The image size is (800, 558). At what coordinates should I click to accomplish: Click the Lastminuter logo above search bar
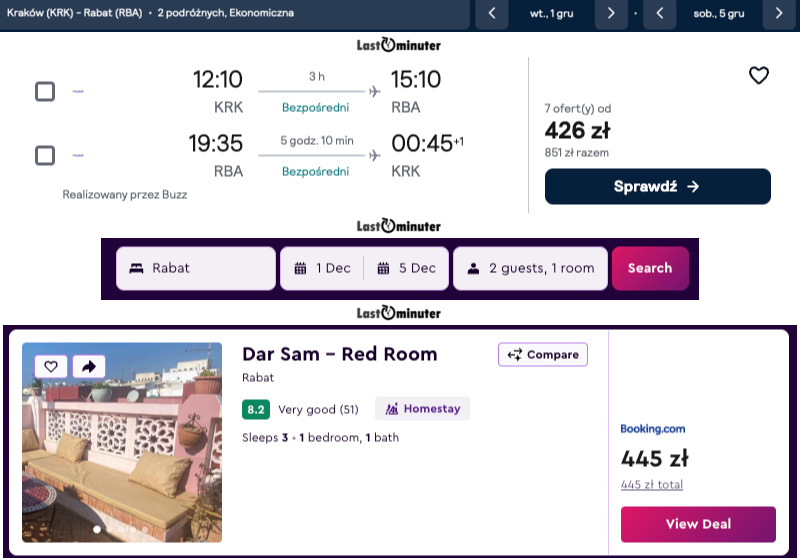[398, 225]
